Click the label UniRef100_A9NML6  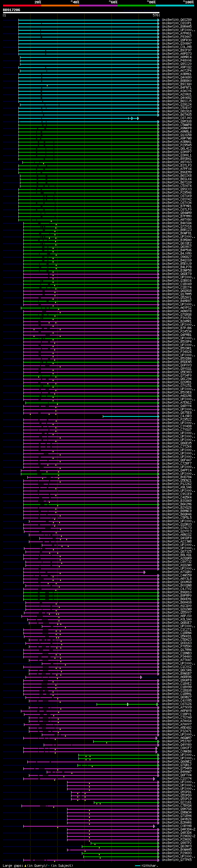pyautogui.click(x=177, y=131)
